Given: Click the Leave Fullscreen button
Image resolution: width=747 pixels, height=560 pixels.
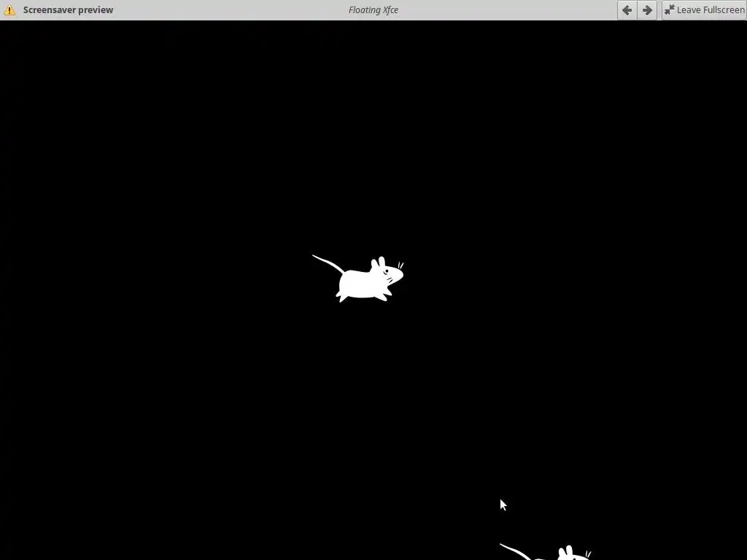Looking at the screenshot, I should click(x=704, y=10).
